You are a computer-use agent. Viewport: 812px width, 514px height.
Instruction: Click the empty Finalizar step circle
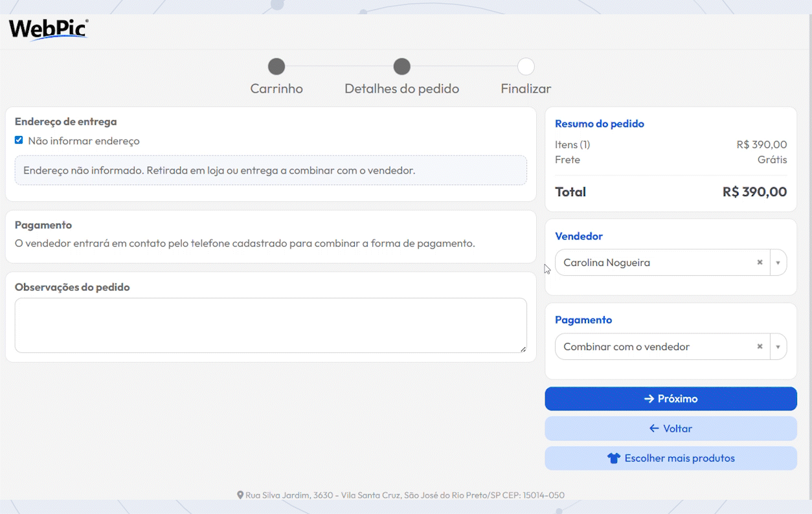pyautogui.click(x=526, y=67)
